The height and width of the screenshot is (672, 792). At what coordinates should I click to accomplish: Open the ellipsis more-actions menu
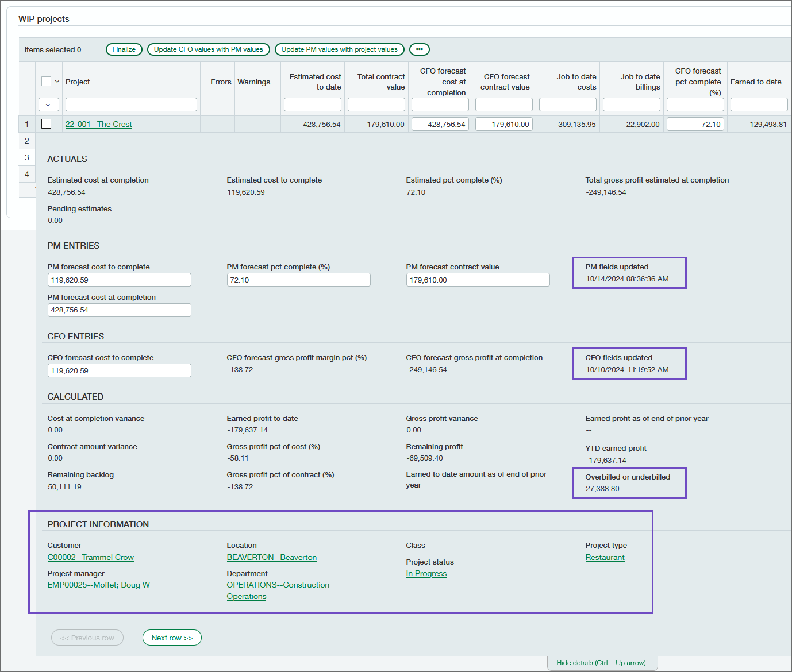[x=419, y=49]
